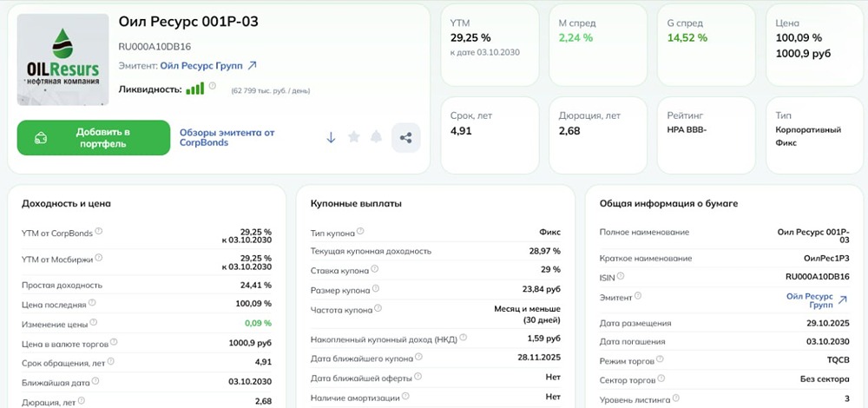This screenshot has height=408, width=868.
Task: Open help icon next to Эмитент row
Action: tap(638, 296)
